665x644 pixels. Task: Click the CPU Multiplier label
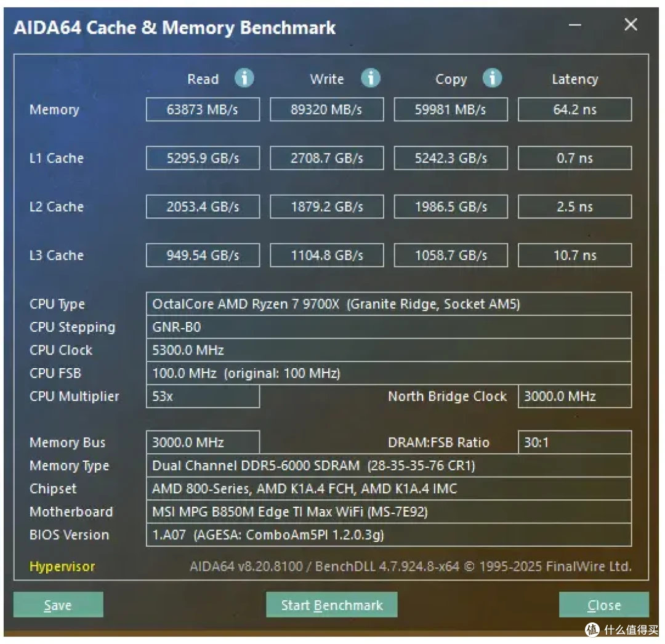75,396
